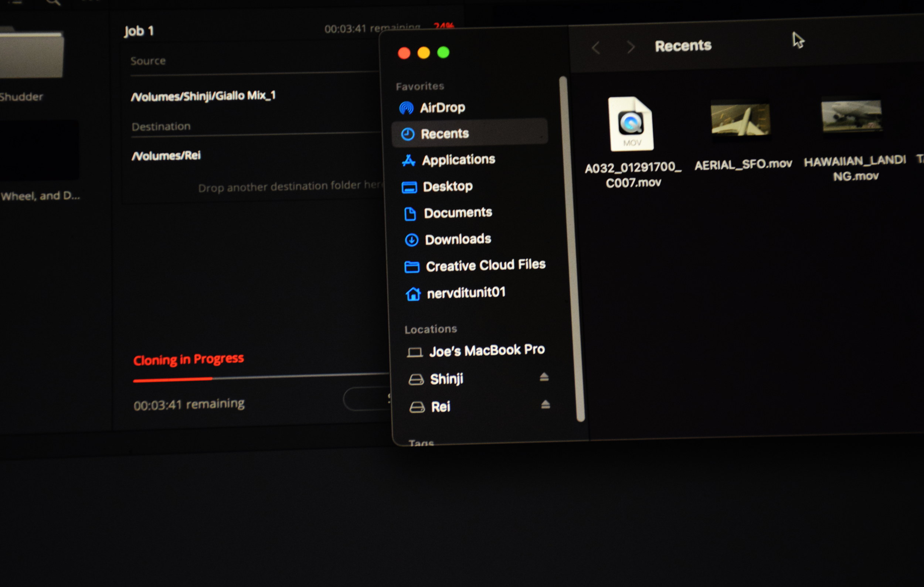This screenshot has height=587, width=924.
Task: Click Cloning in Progress status text
Action: [x=188, y=359]
